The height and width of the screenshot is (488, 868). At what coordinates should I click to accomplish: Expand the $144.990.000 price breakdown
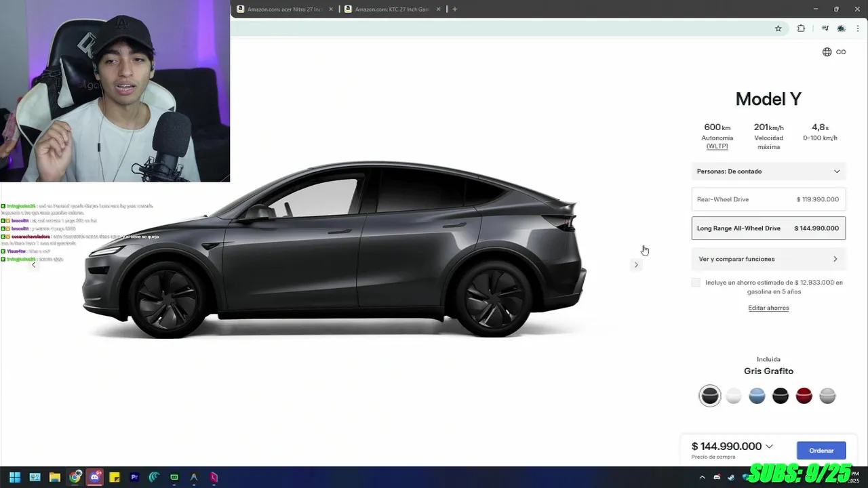coord(769,447)
